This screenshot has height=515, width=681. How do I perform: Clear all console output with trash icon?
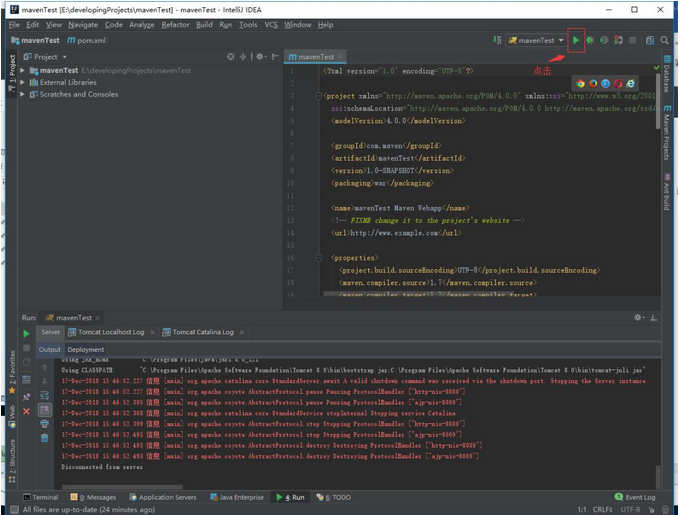click(x=44, y=438)
